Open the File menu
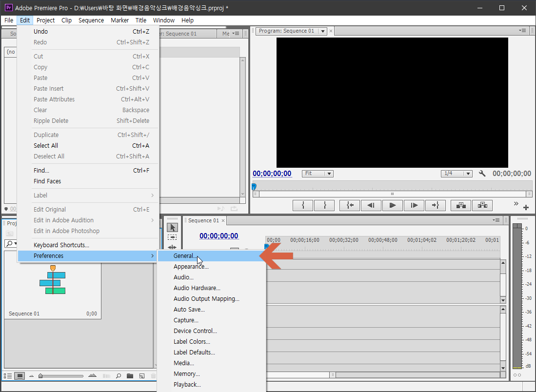Image resolution: width=536 pixels, height=392 pixels. (9, 20)
